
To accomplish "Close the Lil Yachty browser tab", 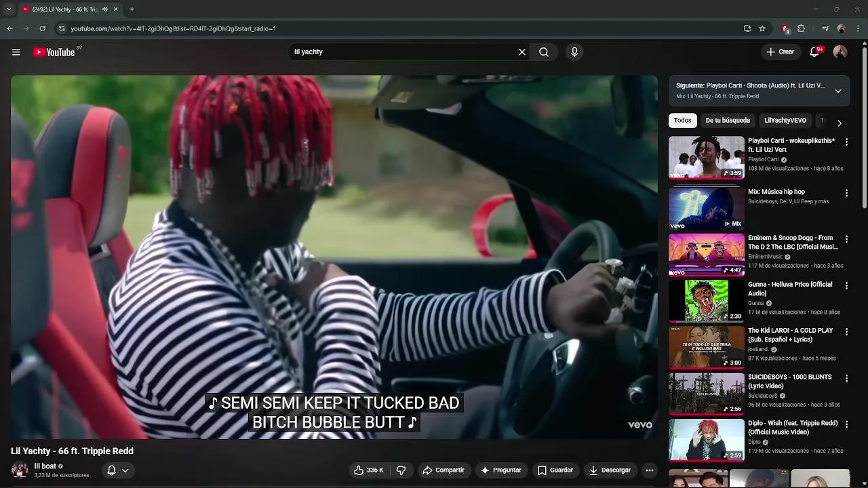I will click(115, 9).
